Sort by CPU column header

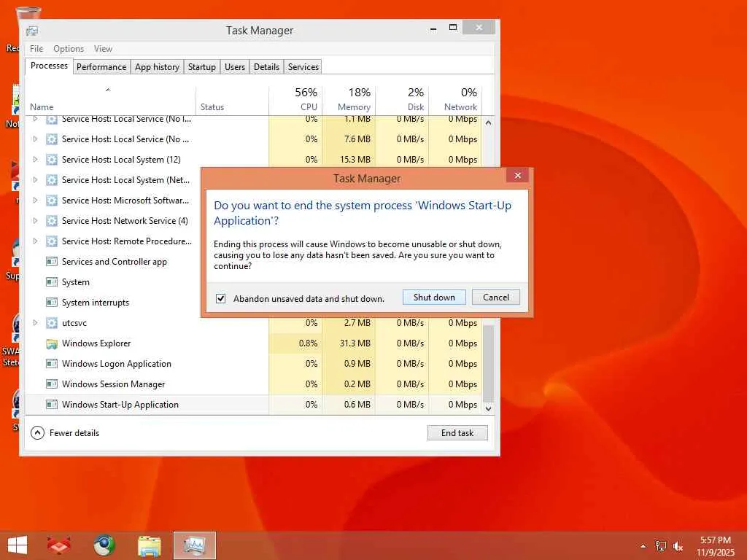click(295, 101)
